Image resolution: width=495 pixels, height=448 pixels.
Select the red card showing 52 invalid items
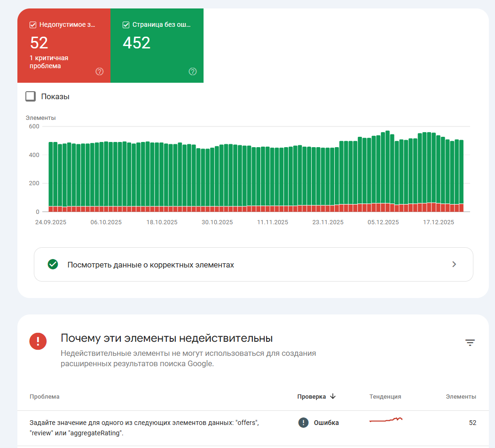[x=64, y=46]
